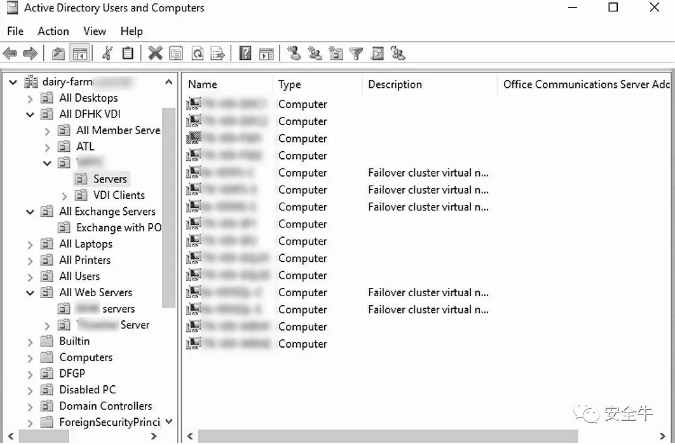675x445 pixels.
Task: Click the Create new user icon
Action: pos(294,53)
